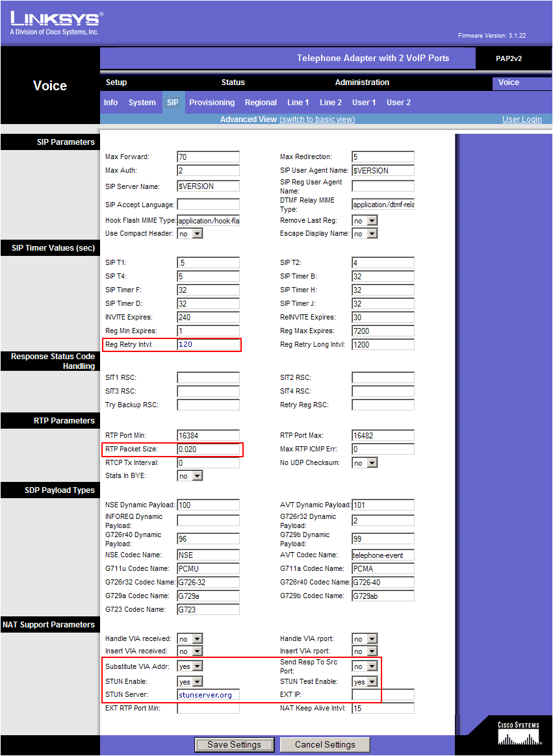
Task: Click the NSE Dynamic Payload field
Action: click(x=209, y=505)
